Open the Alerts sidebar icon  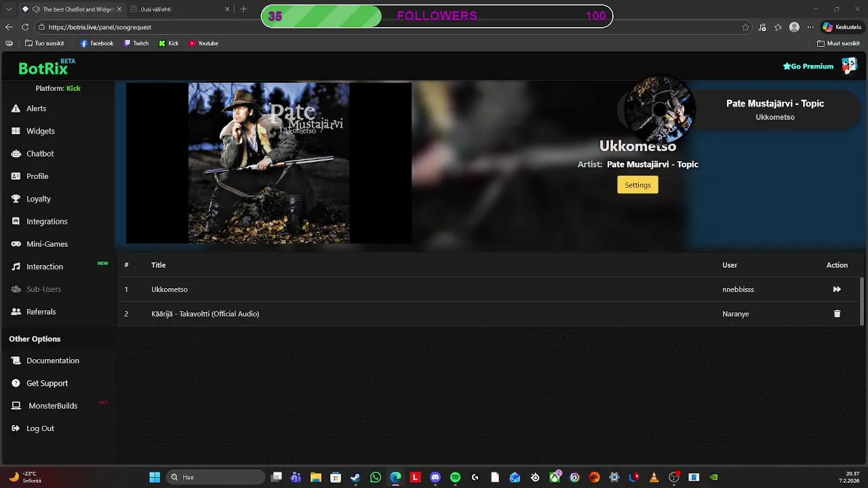pos(16,108)
